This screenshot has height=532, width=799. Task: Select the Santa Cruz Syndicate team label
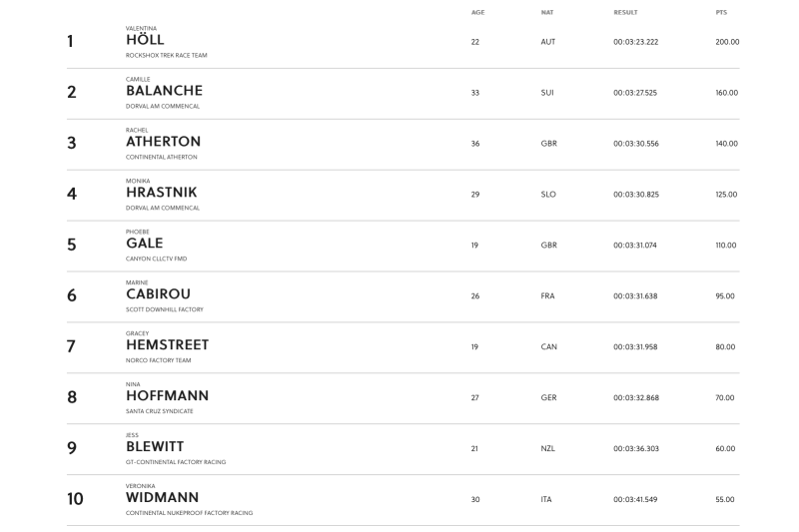(159, 411)
